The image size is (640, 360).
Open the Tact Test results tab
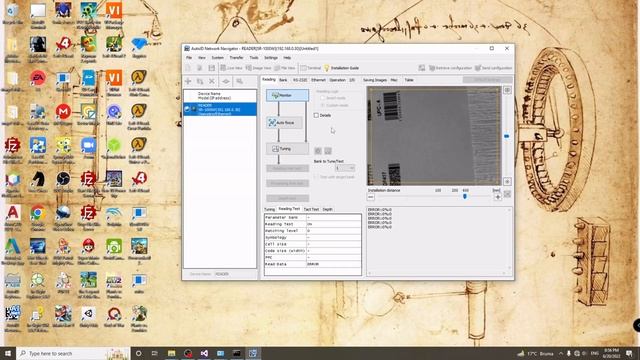[x=311, y=209]
